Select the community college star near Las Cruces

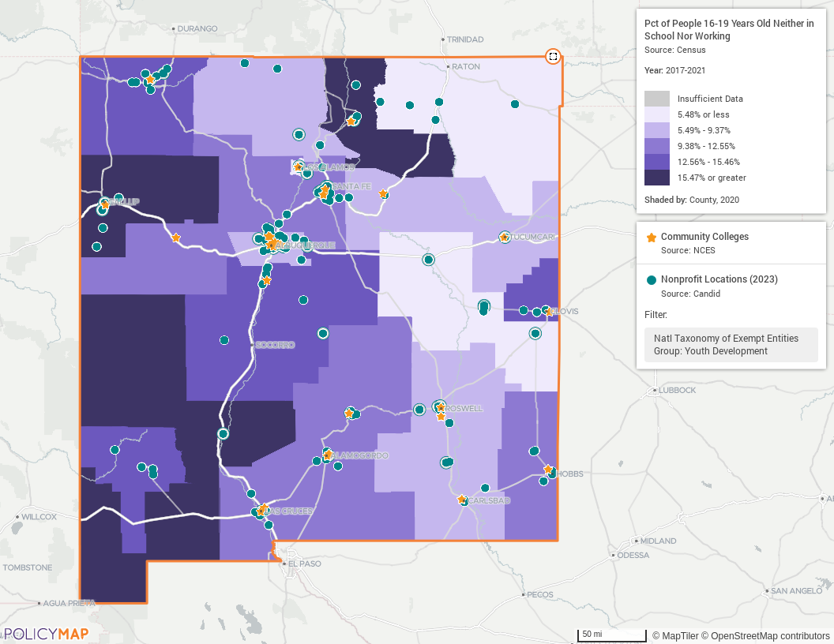point(261,510)
